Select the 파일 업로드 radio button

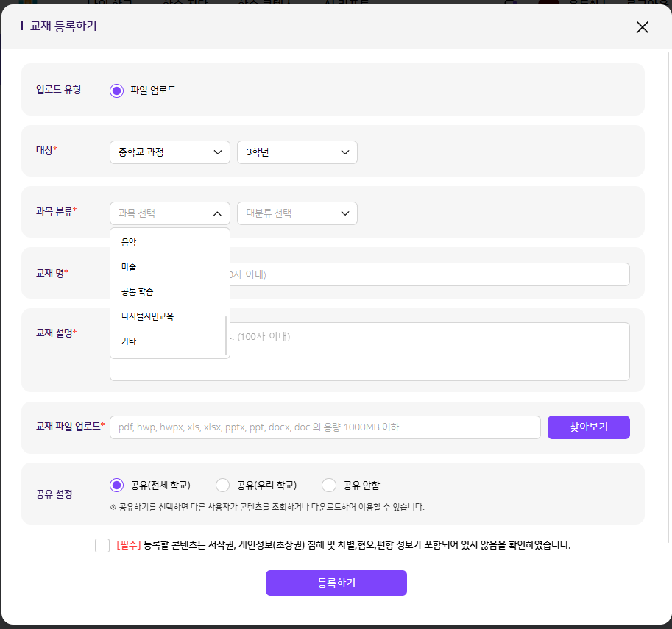click(x=116, y=90)
